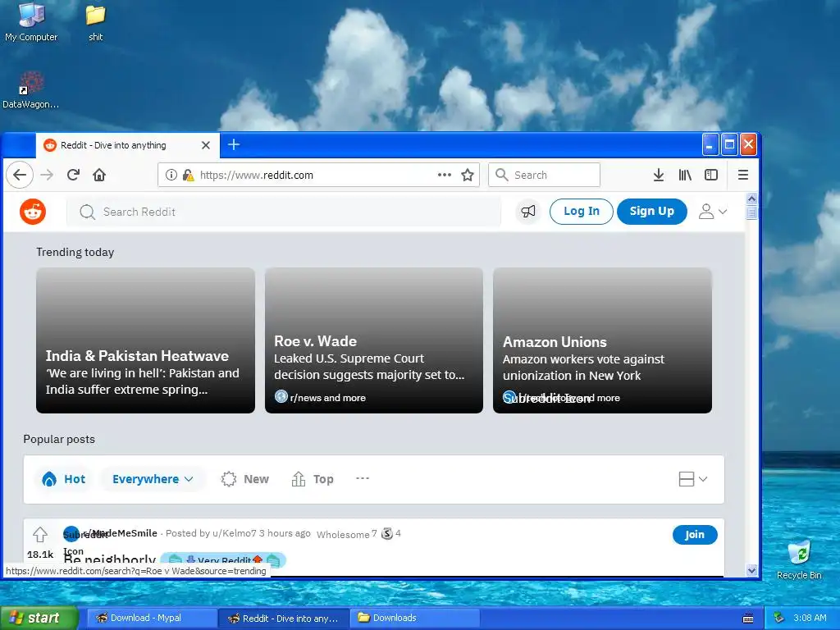Select the Top sort tab
This screenshot has height=630, width=840.
313,479
